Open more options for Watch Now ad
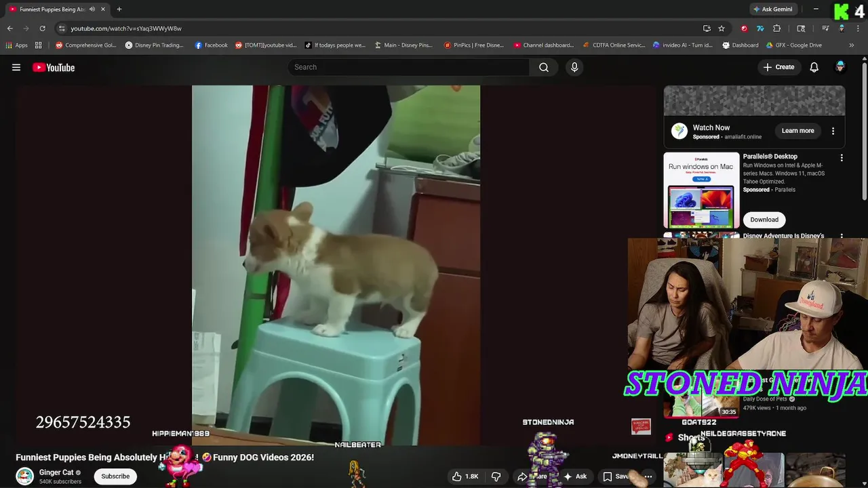The image size is (868, 488). tap(833, 131)
